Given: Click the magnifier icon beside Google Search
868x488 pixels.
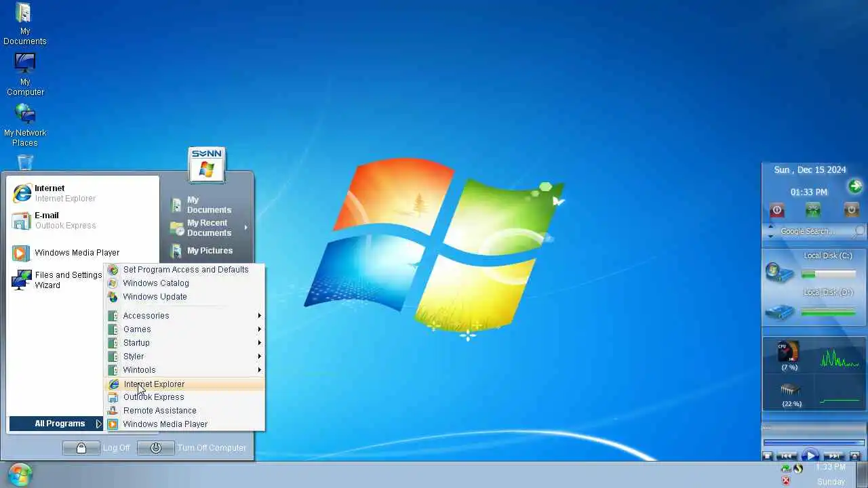Looking at the screenshot, I should 859,231.
